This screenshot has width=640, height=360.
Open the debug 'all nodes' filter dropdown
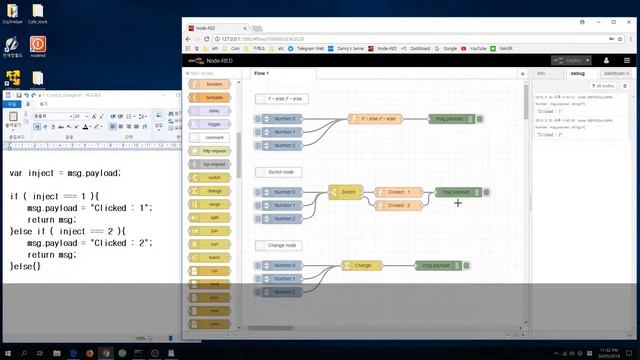click(x=603, y=86)
